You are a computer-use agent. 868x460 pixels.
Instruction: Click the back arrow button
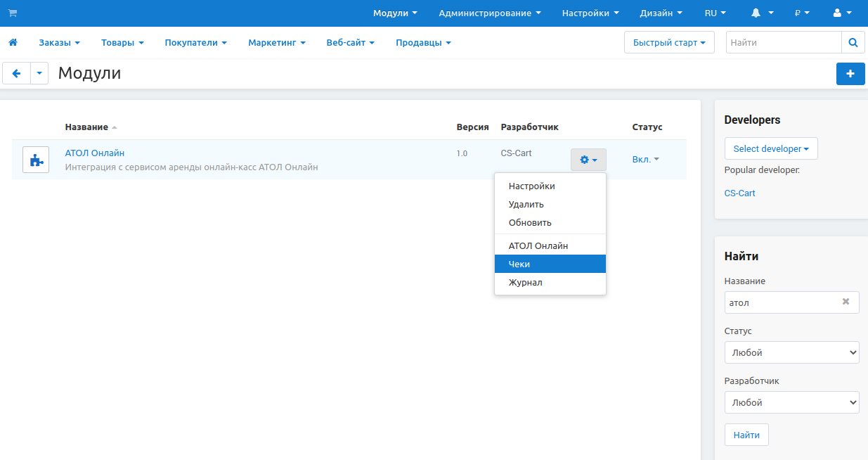click(17, 73)
